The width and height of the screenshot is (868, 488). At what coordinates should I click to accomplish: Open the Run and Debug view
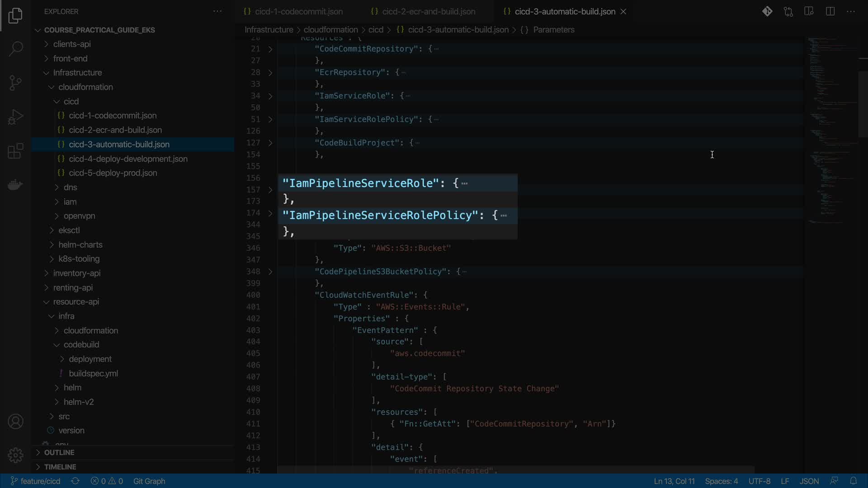tap(15, 117)
